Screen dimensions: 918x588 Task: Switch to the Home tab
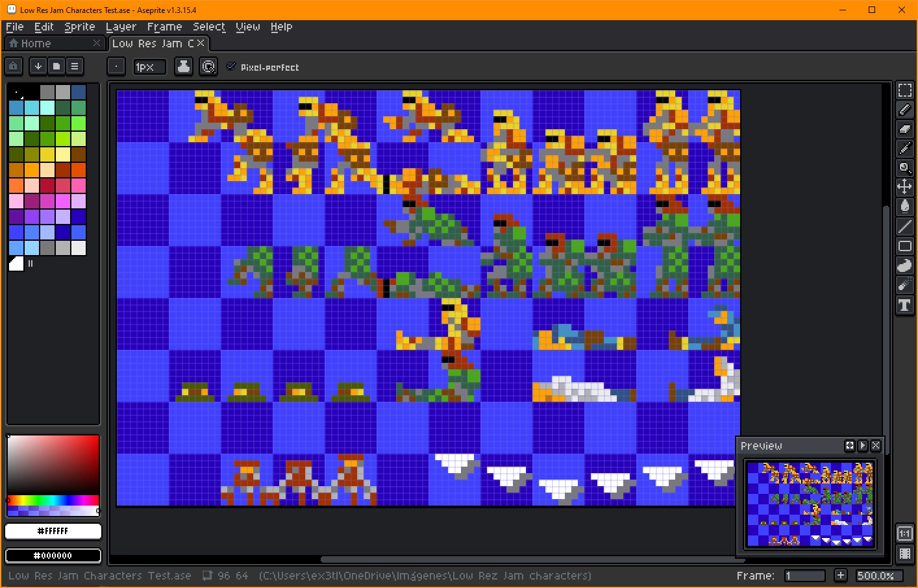point(36,43)
